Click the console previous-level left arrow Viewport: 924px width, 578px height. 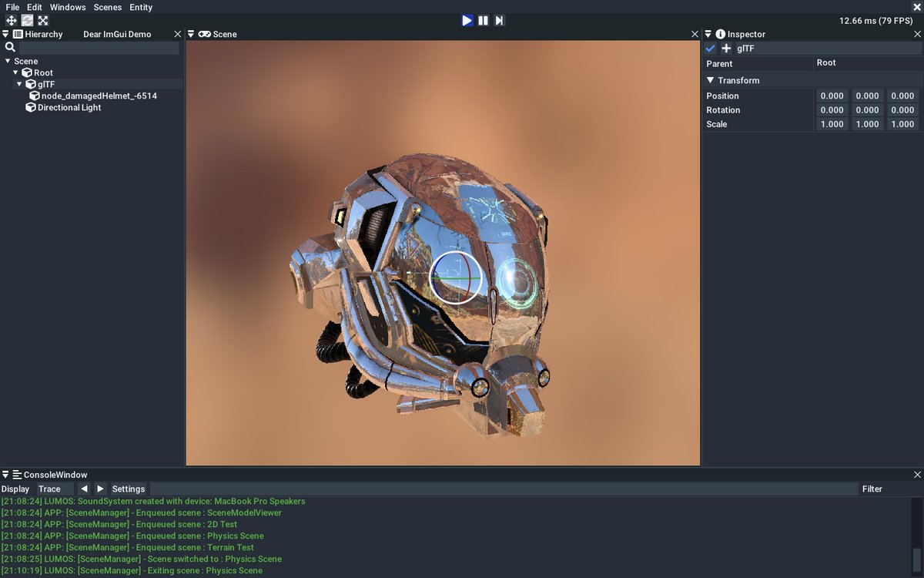tap(84, 489)
